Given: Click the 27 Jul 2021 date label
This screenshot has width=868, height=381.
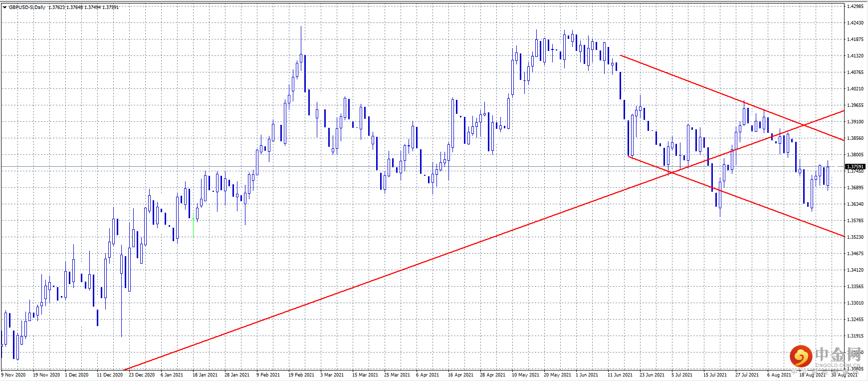Looking at the screenshot, I should pyautogui.click(x=747, y=375).
